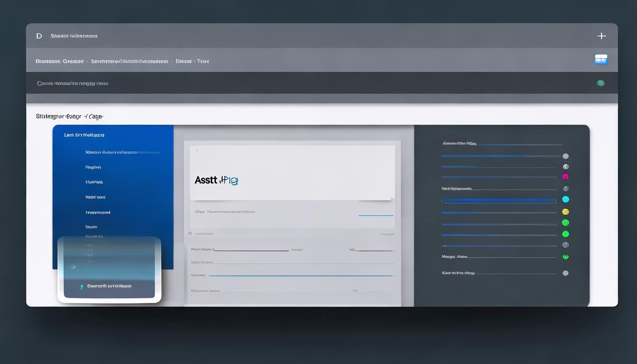Viewport: 637px width, 364px height.
Task: Click the long blue-underlined field in center form
Action: pyautogui.click(x=300, y=275)
